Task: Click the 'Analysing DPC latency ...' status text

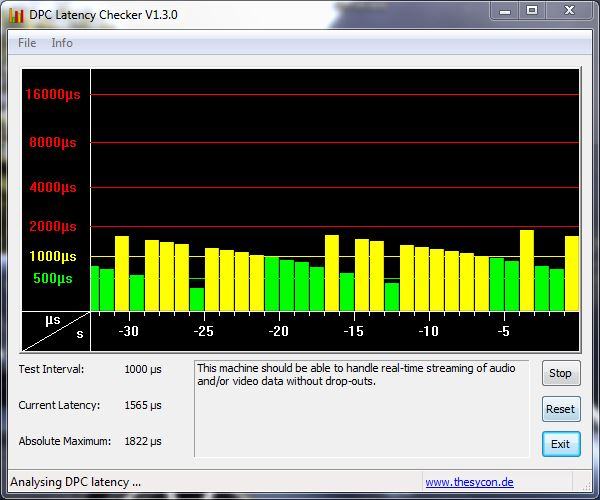Action: click(75, 482)
